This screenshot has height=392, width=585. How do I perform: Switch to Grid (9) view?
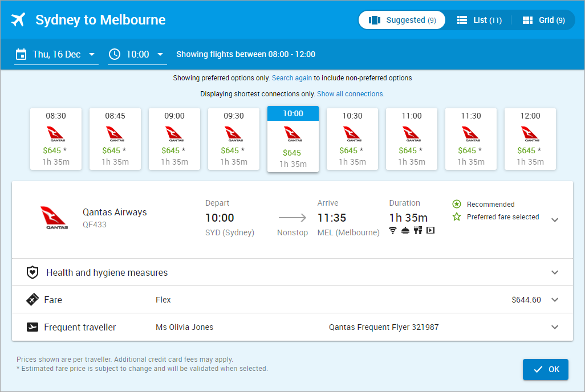(x=543, y=20)
